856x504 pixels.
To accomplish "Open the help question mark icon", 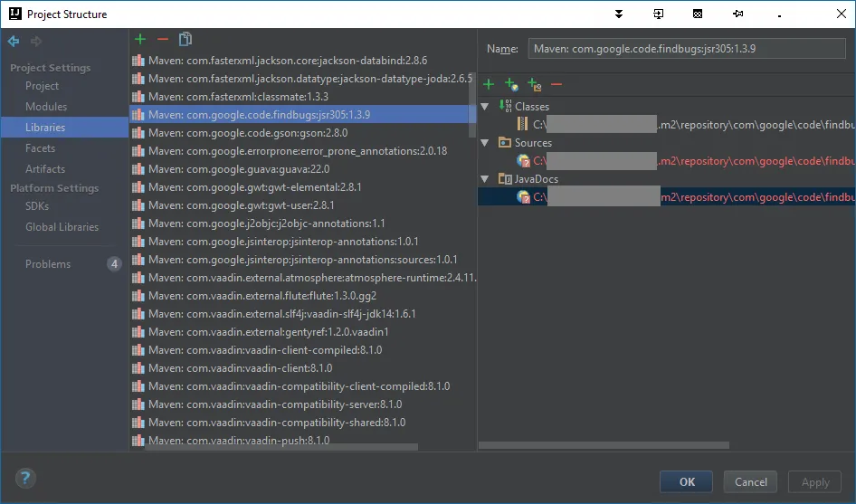I will tap(25, 479).
